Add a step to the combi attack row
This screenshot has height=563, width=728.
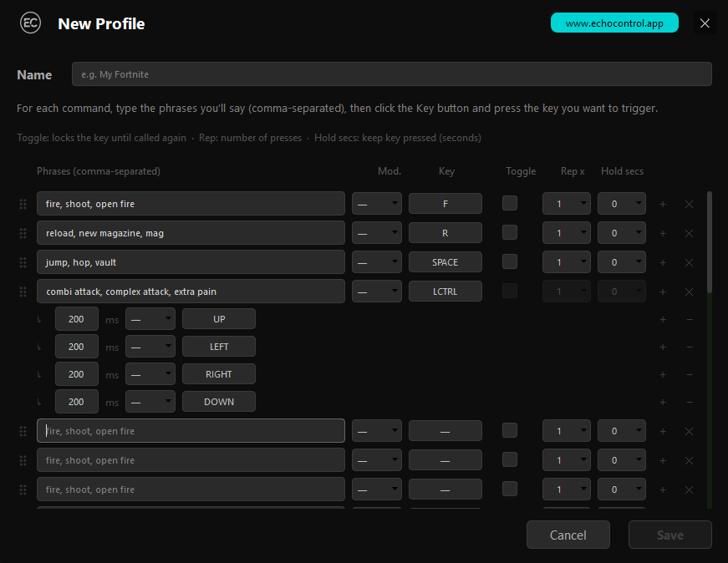[x=663, y=292]
